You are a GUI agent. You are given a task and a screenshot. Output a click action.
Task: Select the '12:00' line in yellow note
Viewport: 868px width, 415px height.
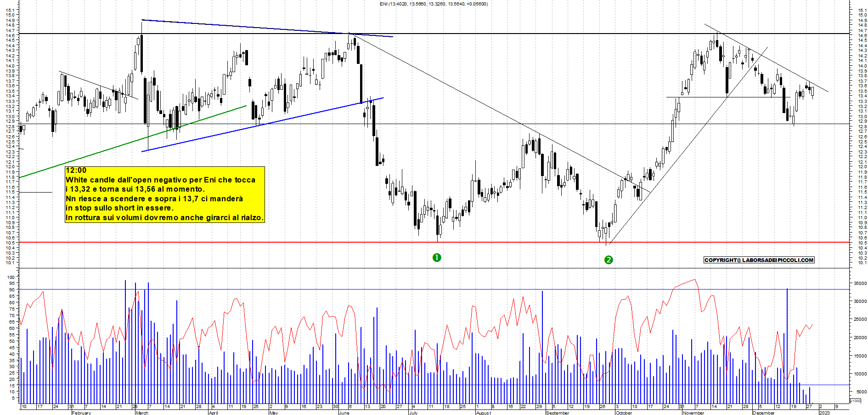76,171
